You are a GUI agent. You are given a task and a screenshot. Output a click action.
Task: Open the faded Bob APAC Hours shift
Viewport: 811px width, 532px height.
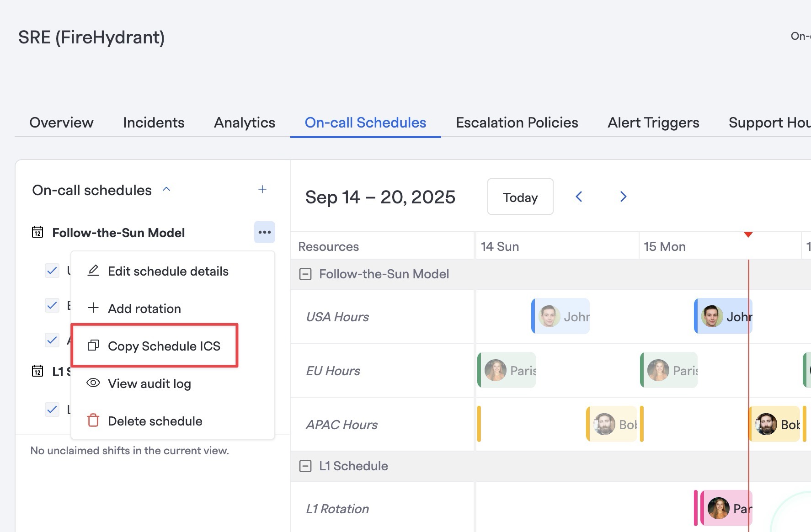click(612, 424)
